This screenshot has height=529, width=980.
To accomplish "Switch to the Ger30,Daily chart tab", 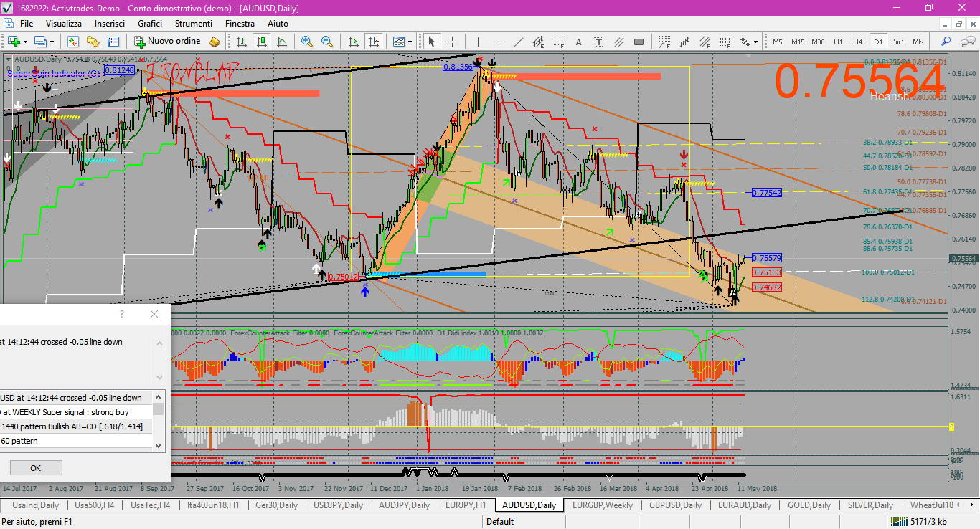I will click(277, 505).
